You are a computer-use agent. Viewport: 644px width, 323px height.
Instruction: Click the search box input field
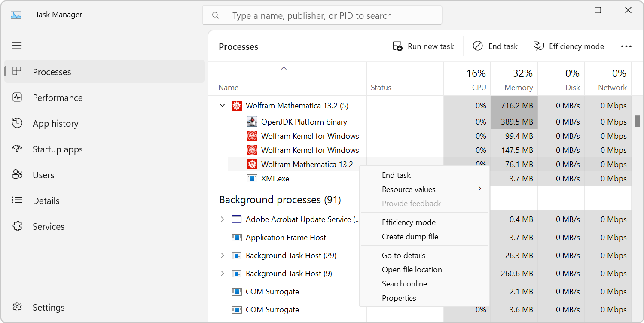322,15
